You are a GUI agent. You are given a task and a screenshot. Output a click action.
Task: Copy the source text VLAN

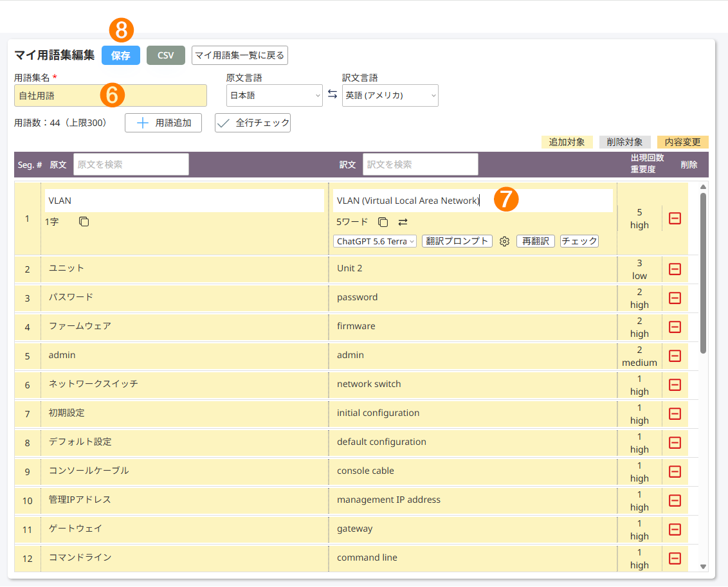click(x=84, y=222)
